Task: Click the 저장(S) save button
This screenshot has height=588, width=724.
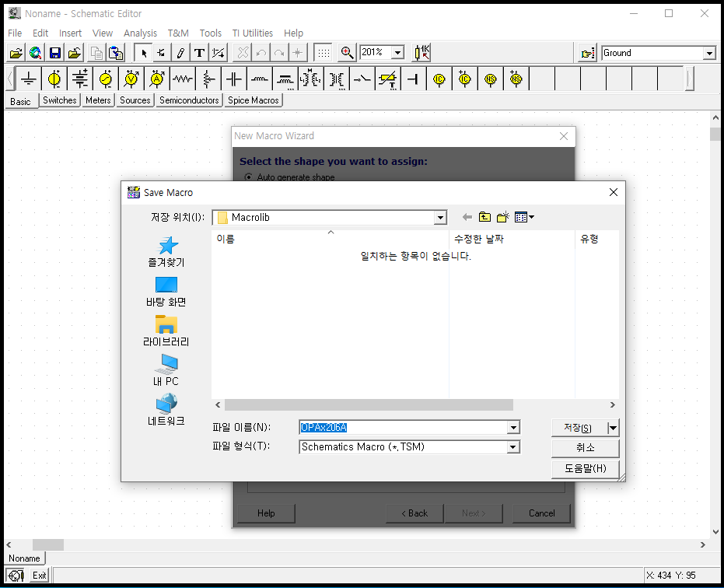Action: [579, 429]
